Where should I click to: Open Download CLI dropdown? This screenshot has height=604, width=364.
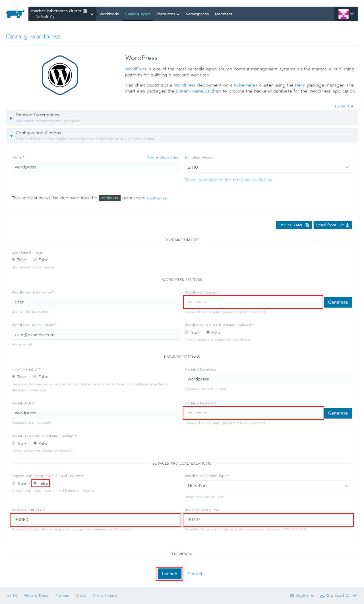(338, 595)
